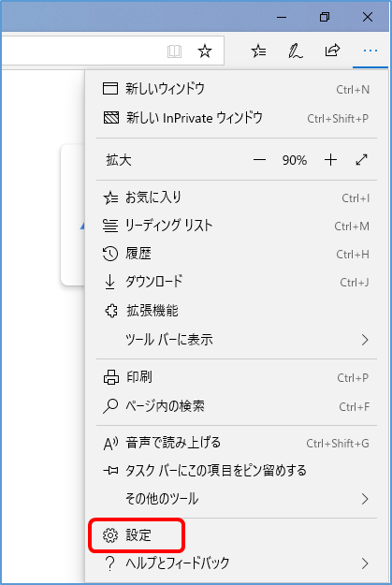Click the zoom out minus button
392x585 pixels.
click(259, 160)
